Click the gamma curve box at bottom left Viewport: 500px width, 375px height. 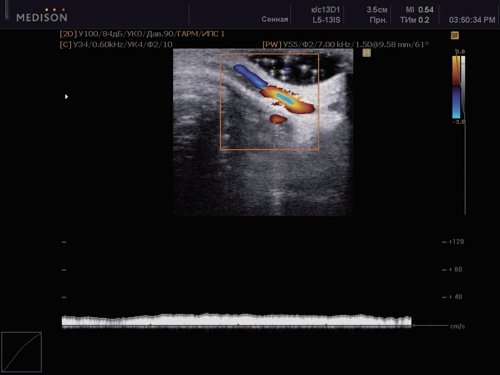point(21,352)
